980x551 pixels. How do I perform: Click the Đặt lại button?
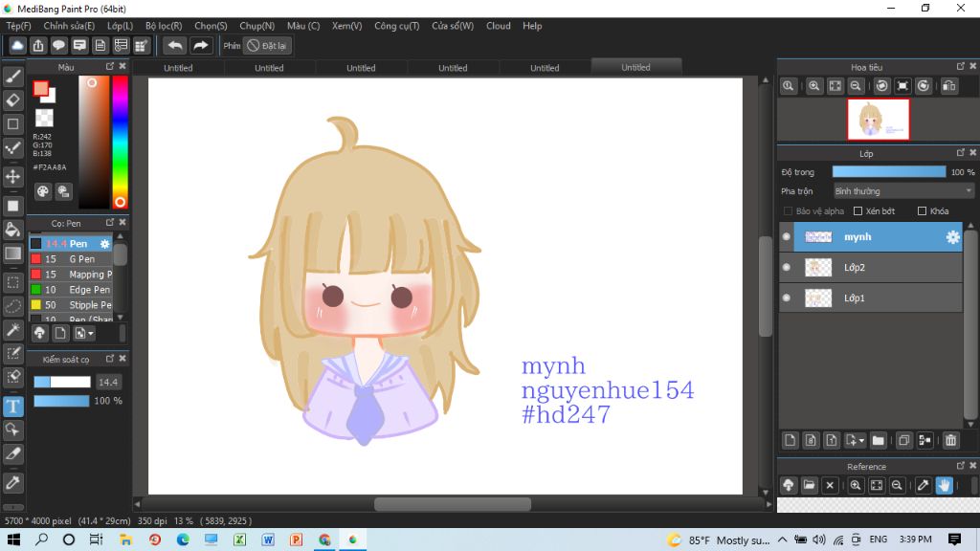tap(268, 46)
